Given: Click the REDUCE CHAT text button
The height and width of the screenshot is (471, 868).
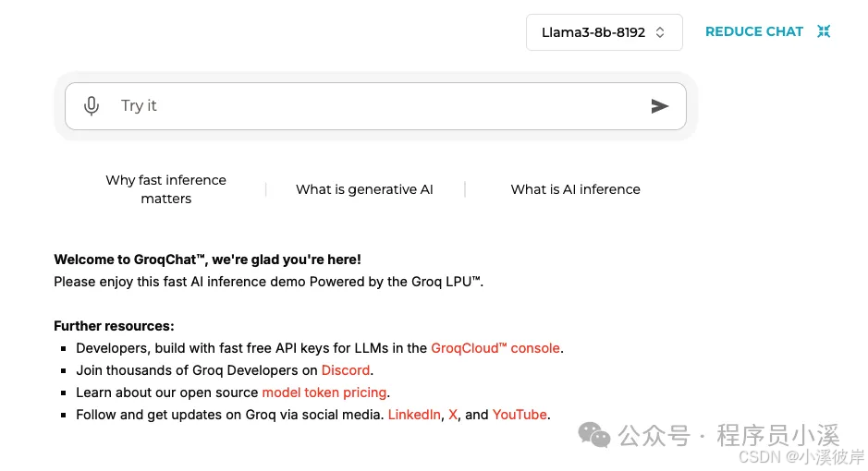Looking at the screenshot, I should coord(754,31).
